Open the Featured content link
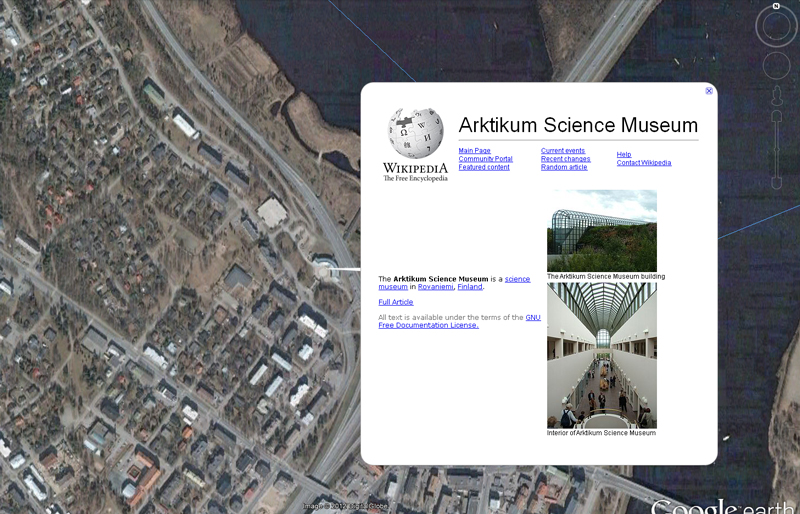The height and width of the screenshot is (514, 800). coord(484,167)
